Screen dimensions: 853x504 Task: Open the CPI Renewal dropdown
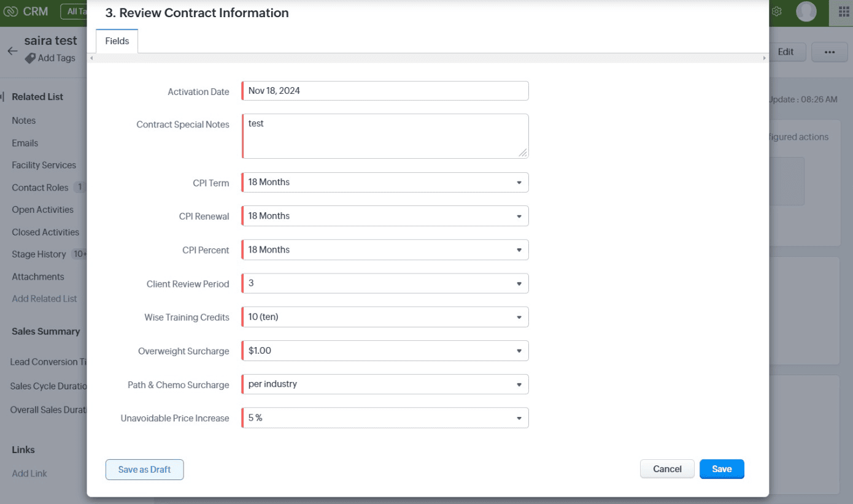[519, 216]
